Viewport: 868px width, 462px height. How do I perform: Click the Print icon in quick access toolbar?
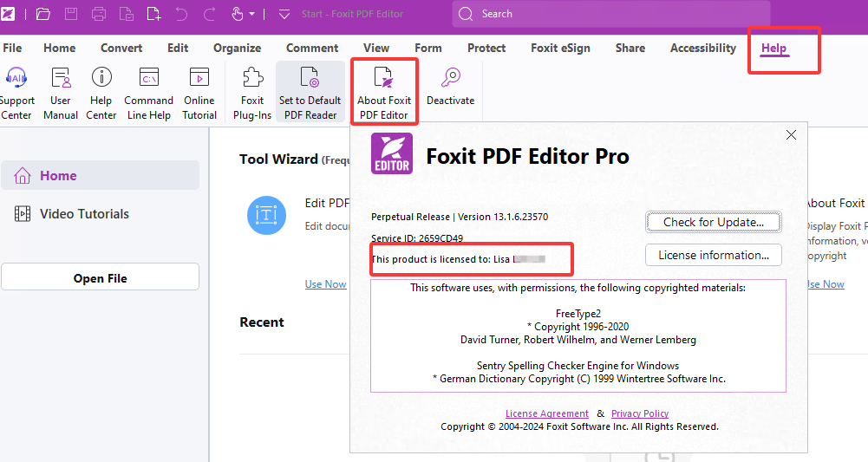99,14
